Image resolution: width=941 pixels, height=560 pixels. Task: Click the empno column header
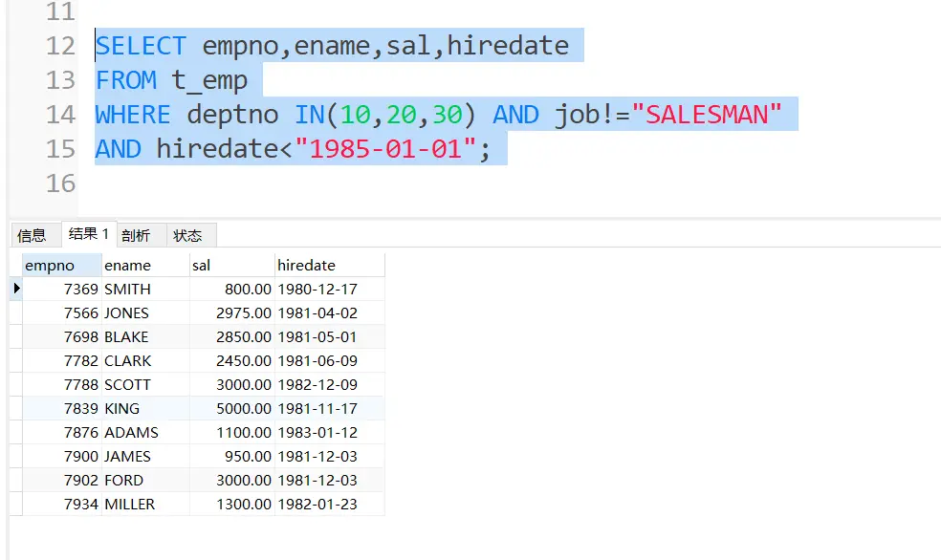click(x=55, y=265)
